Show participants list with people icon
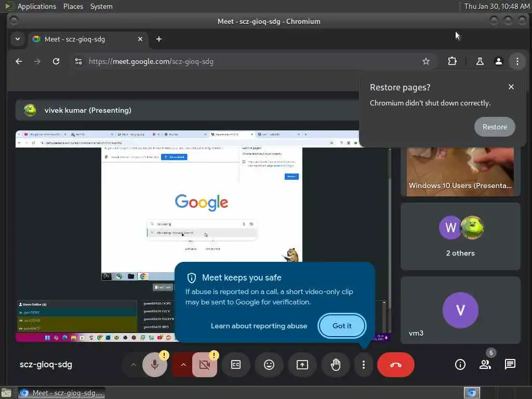532x399 pixels. point(485,365)
